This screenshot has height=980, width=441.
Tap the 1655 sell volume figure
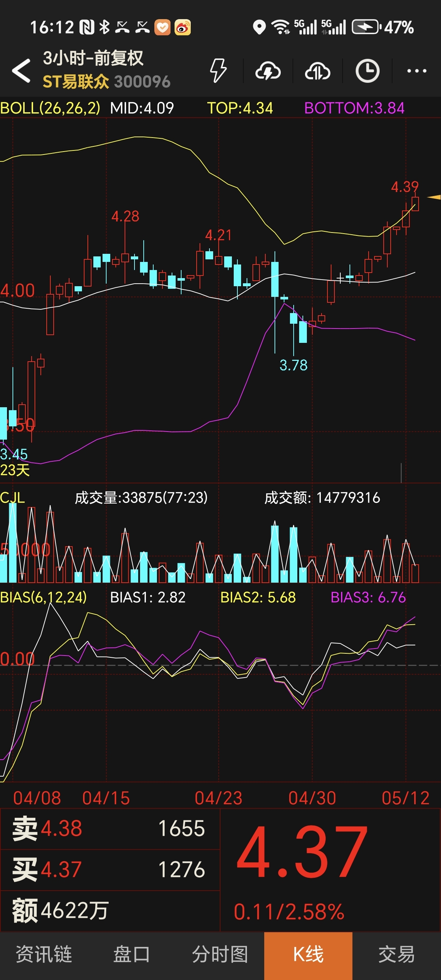click(x=181, y=828)
